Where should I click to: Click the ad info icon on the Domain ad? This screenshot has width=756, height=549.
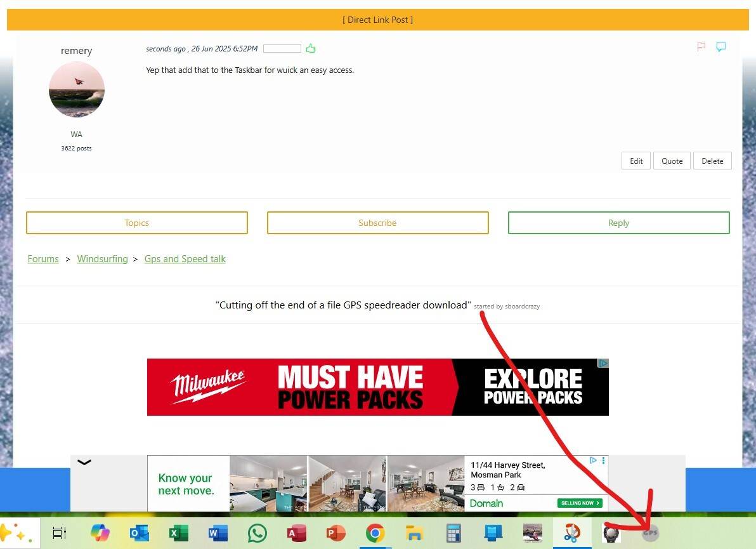point(593,461)
